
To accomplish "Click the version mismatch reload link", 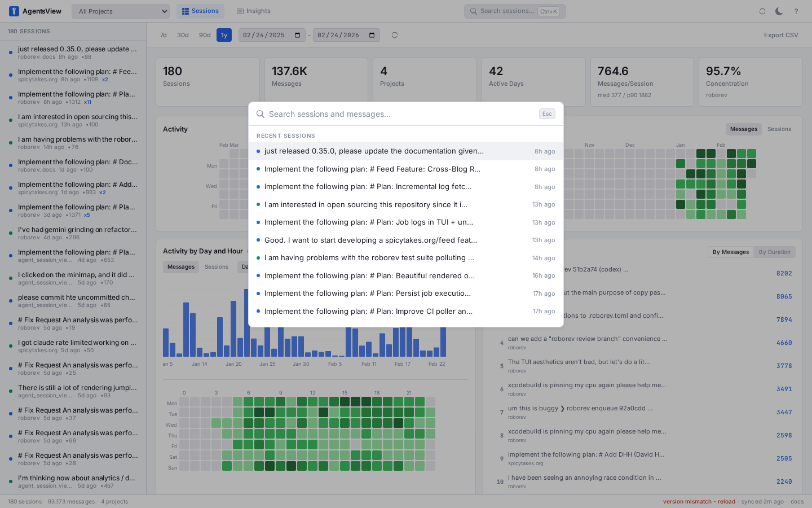I will (699, 502).
